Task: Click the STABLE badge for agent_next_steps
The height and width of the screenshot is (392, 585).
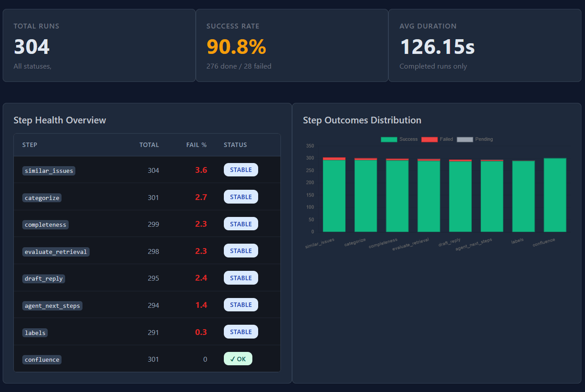Action: pos(241,305)
